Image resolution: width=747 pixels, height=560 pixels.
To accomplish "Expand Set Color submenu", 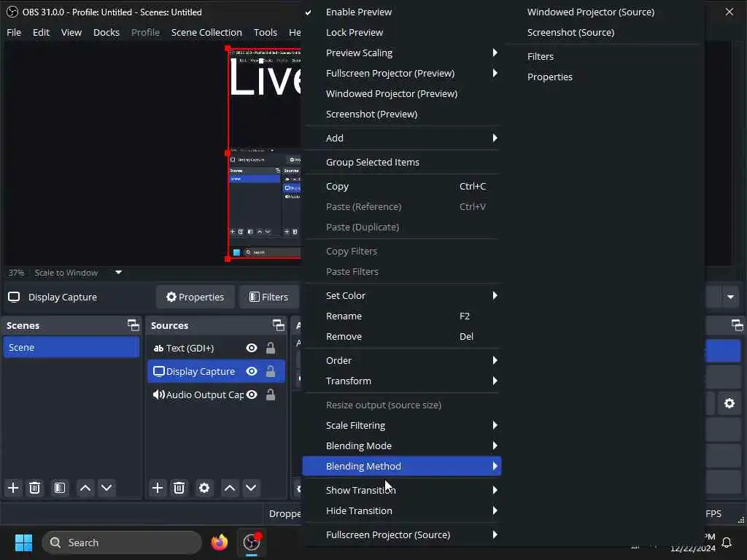I will click(x=402, y=296).
